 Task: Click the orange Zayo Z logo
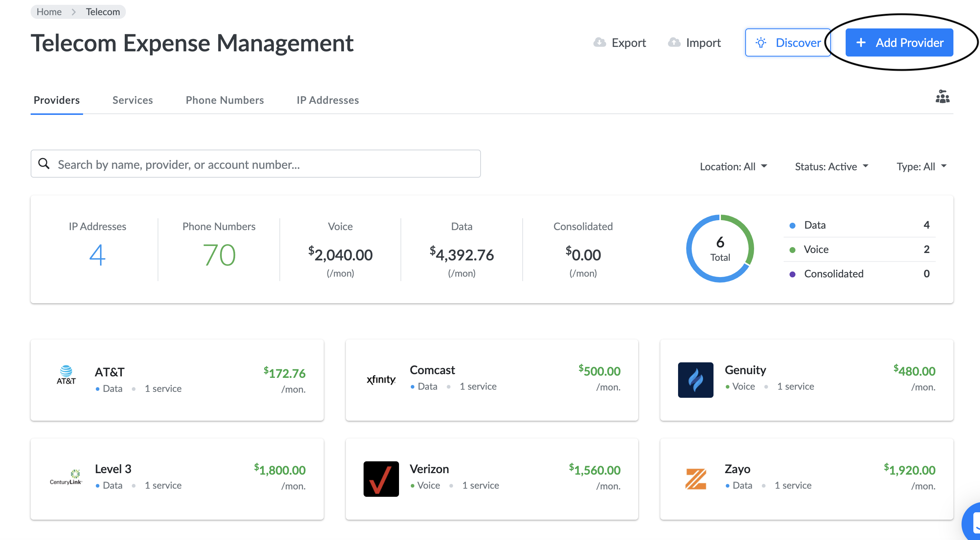pos(695,479)
